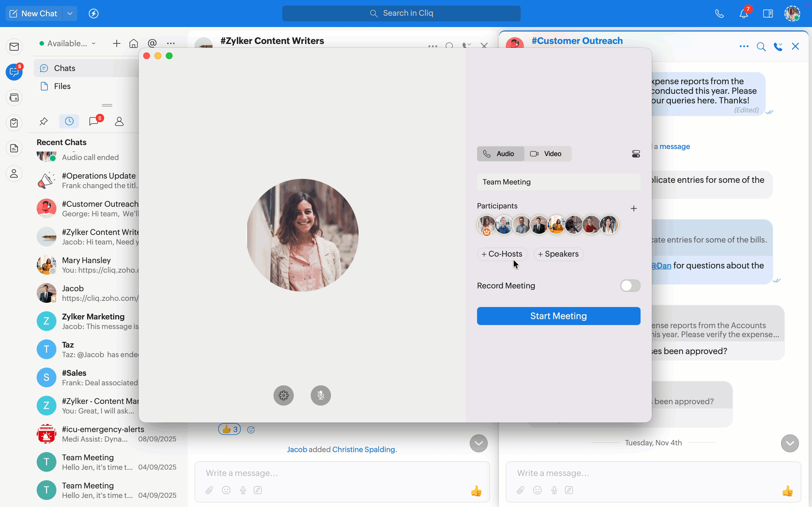Switch the meeting type to Video
Image resolution: width=812 pixels, height=507 pixels.
coord(548,154)
